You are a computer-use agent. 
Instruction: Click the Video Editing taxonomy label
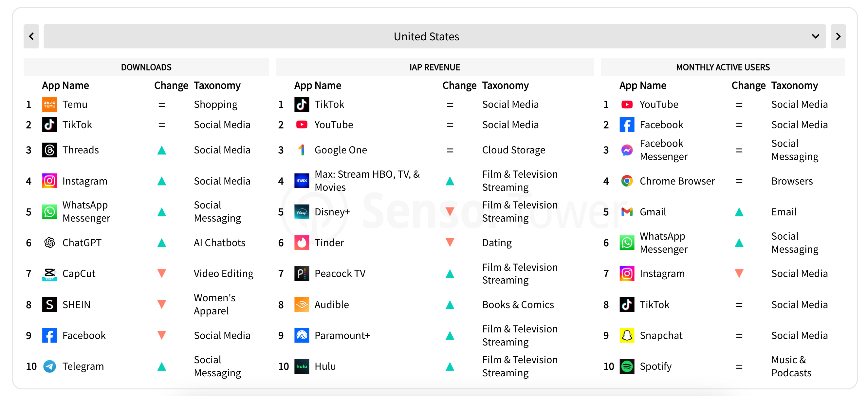coord(223,273)
